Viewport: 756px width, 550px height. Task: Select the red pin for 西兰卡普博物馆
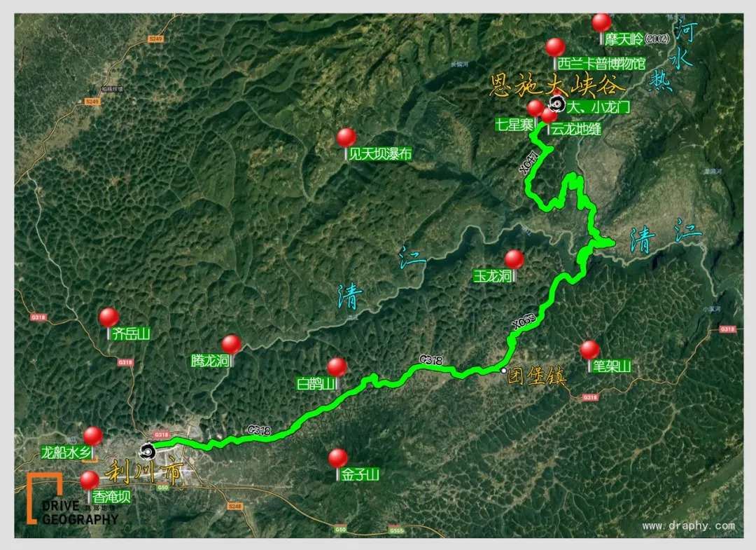555,47
